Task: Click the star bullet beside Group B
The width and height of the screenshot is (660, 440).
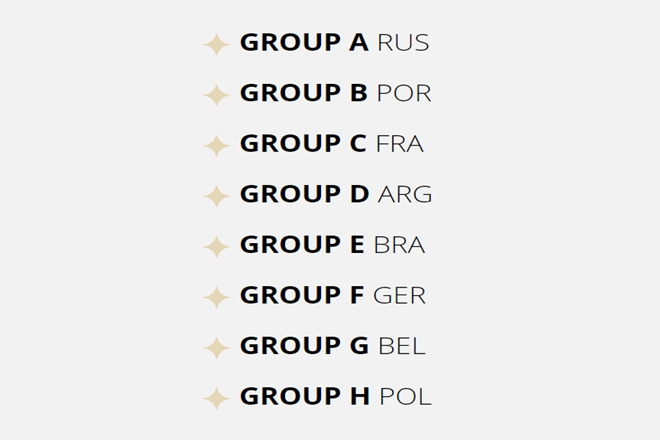Action: click(216, 95)
